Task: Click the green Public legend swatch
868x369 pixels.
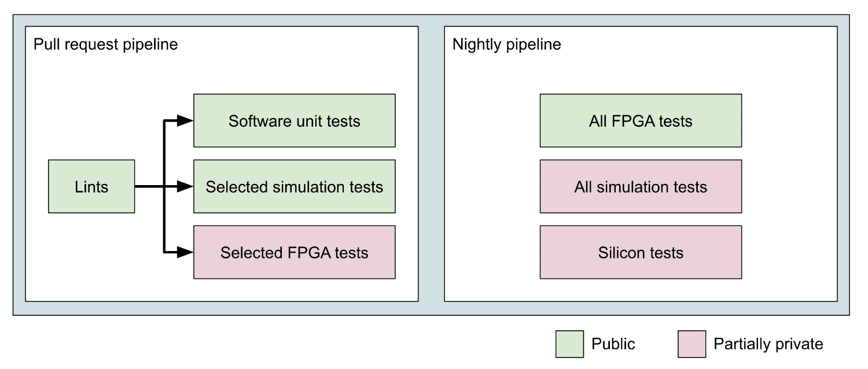Action: coord(569,344)
